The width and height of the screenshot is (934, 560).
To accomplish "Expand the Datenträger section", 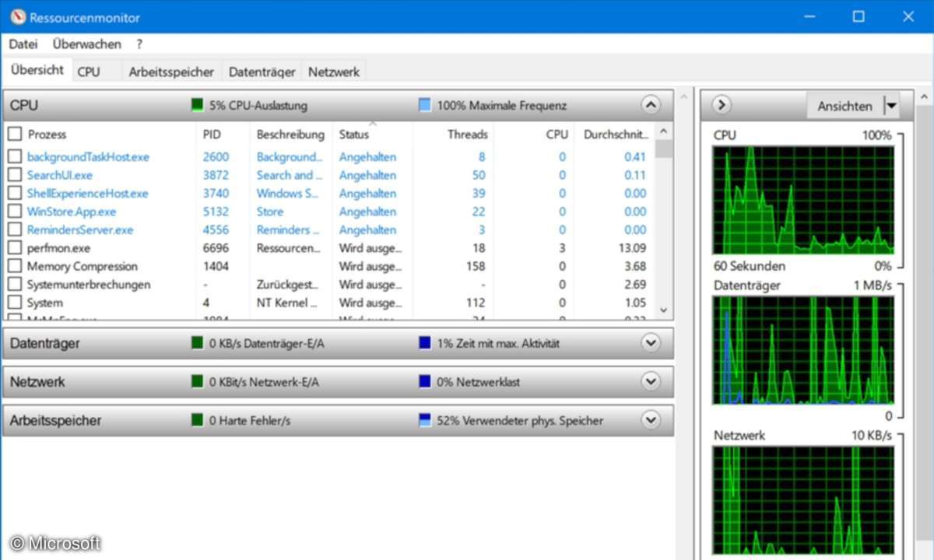I will 651,343.
